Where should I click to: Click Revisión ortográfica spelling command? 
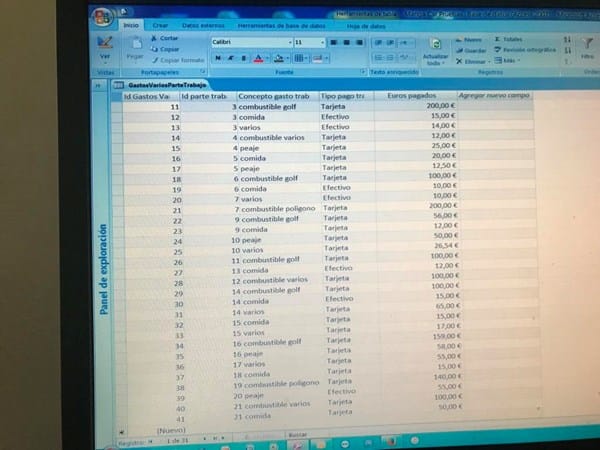(x=525, y=50)
